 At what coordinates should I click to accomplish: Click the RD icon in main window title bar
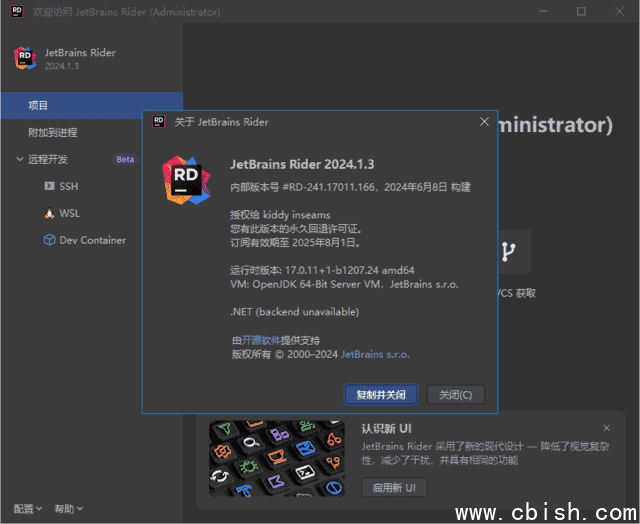pyautogui.click(x=17, y=11)
